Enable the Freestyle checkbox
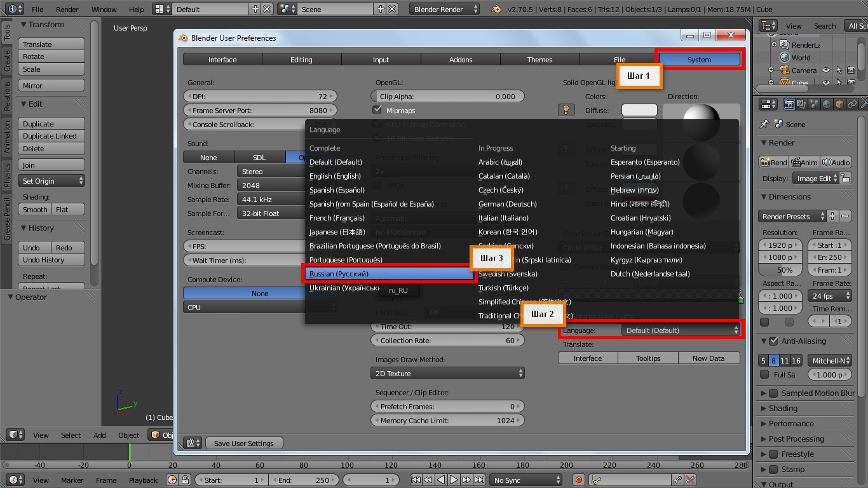Image resolution: width=868 pixels, height=488 pixels. click(773, 454)
